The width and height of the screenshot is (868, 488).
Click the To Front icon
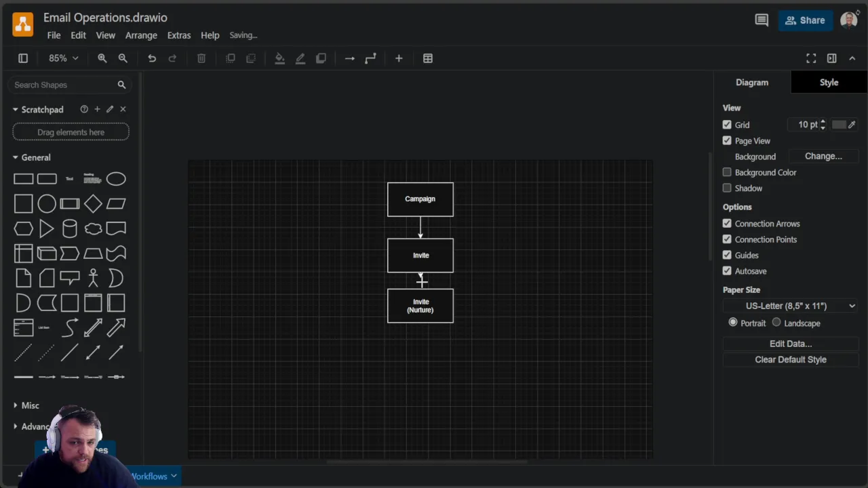(x=231, y=58)
